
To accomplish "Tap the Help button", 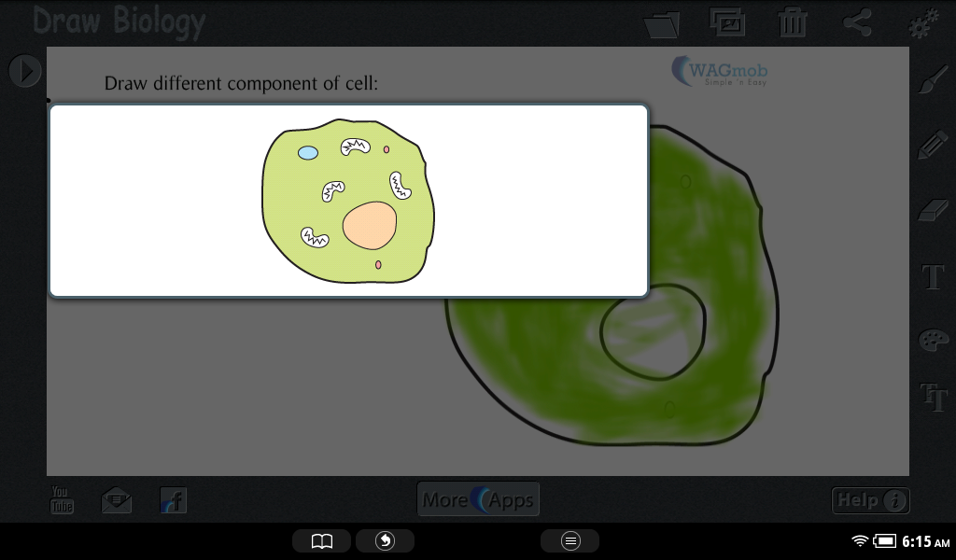I will (x=870, y=500).
